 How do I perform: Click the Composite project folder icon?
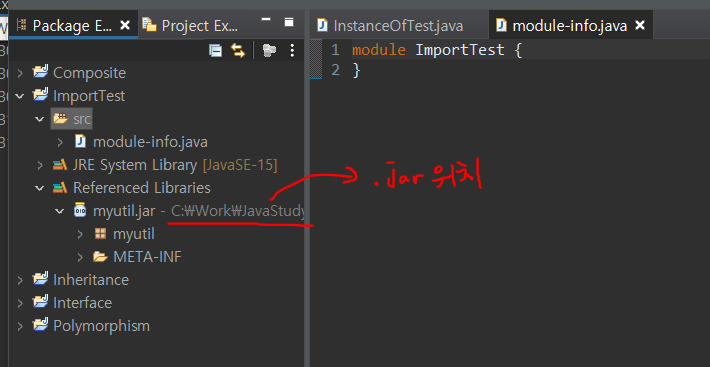[40, 72]
